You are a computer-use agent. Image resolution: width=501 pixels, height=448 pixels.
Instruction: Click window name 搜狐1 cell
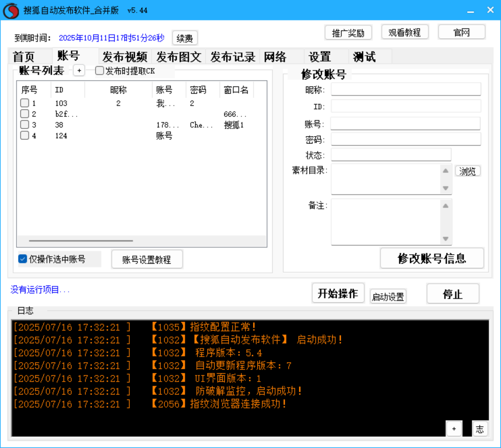(x=234, y=125)
